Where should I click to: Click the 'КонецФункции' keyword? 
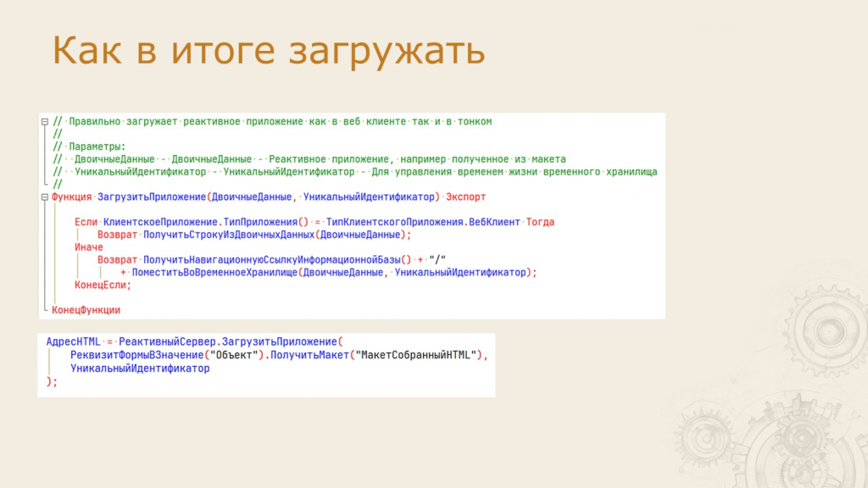[86, 310]
